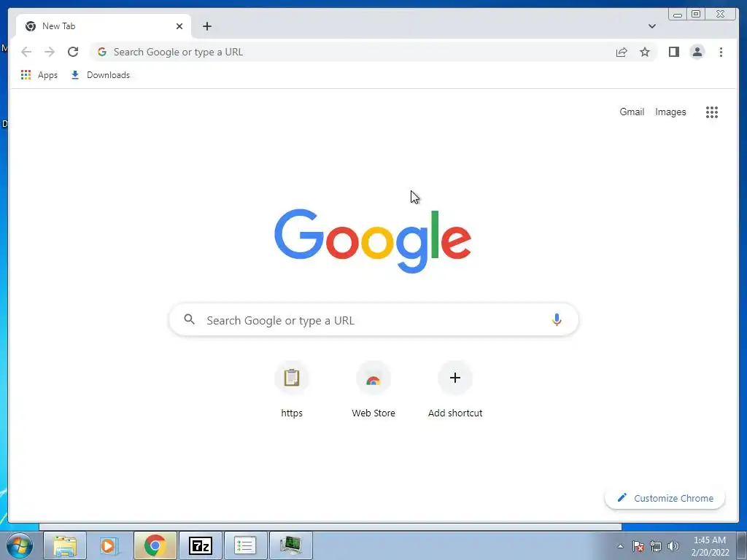Open the volume speaker tray icon
747x560 pixels.
point(673,546)
